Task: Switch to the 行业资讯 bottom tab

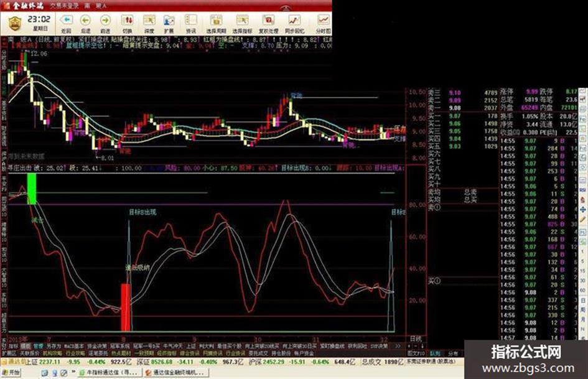Action: 235,353
